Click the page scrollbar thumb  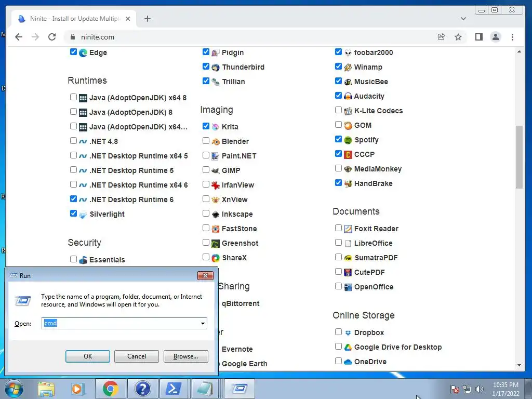pos(519,157)
